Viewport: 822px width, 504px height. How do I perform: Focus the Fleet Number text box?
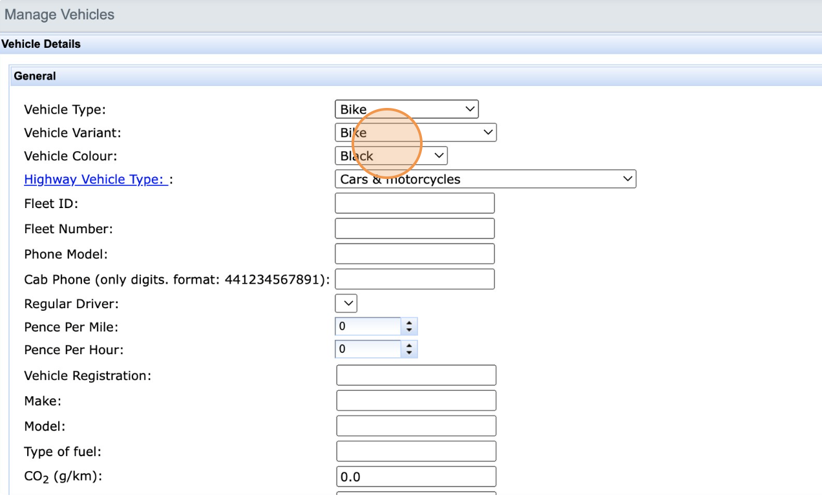click(414, 229)
